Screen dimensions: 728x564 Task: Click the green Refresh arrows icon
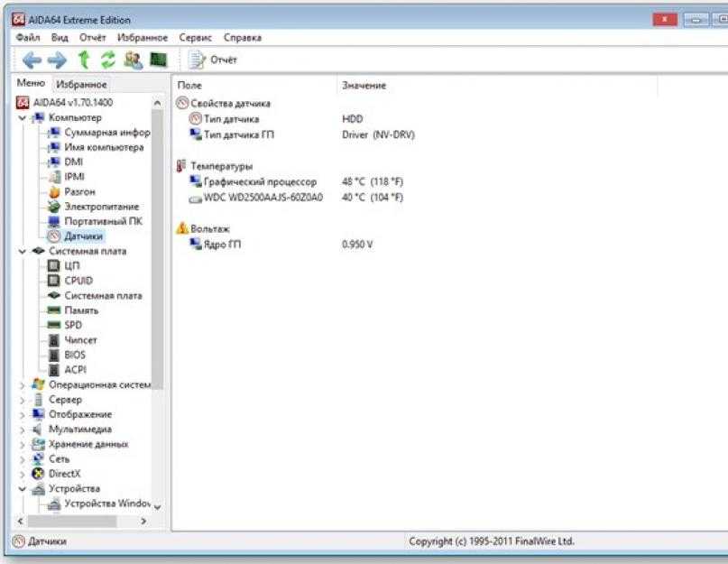[108, 60]
